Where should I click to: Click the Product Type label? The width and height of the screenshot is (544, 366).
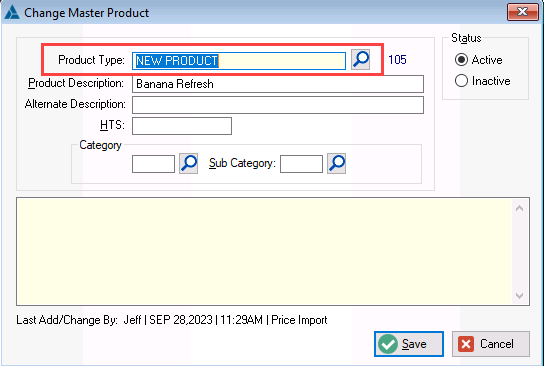pyautogui.click(x=91, y=60)
